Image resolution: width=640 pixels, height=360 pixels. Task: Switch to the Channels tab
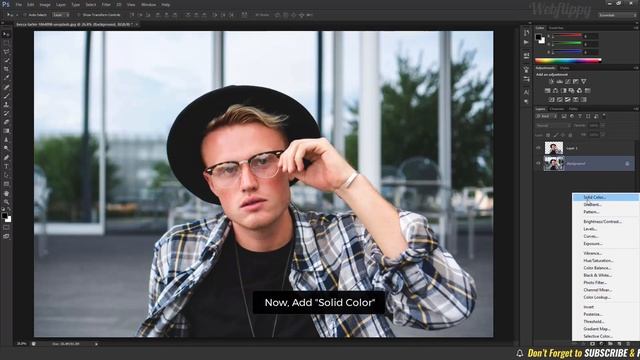pyautogui.click(x=556, y=109)
